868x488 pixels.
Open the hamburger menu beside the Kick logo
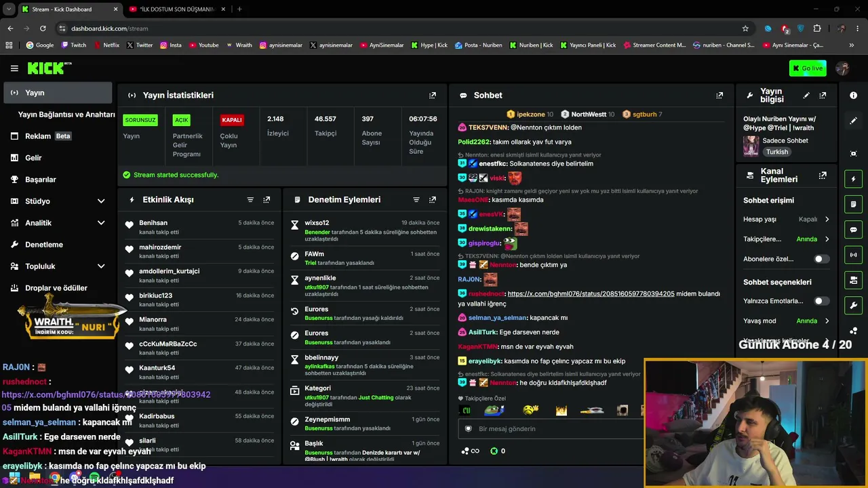[14, 68]
